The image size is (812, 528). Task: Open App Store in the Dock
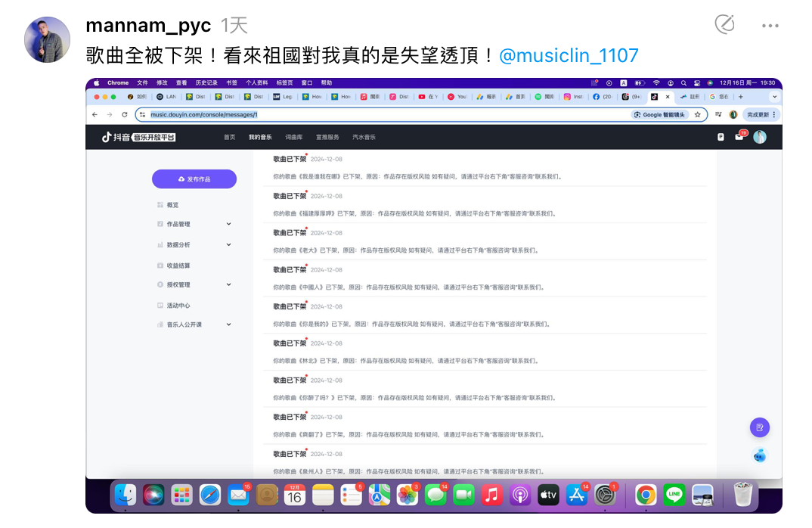[576, 495]
